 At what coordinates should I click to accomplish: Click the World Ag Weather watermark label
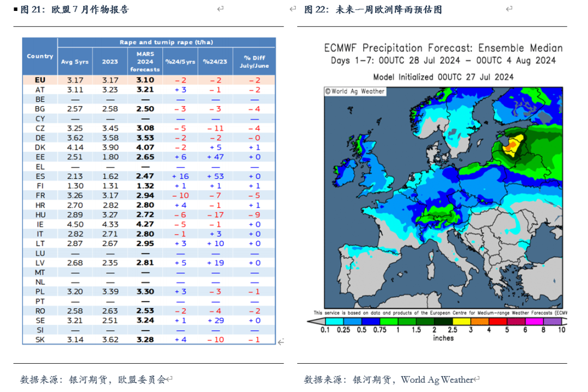click(x=355, y=91)
